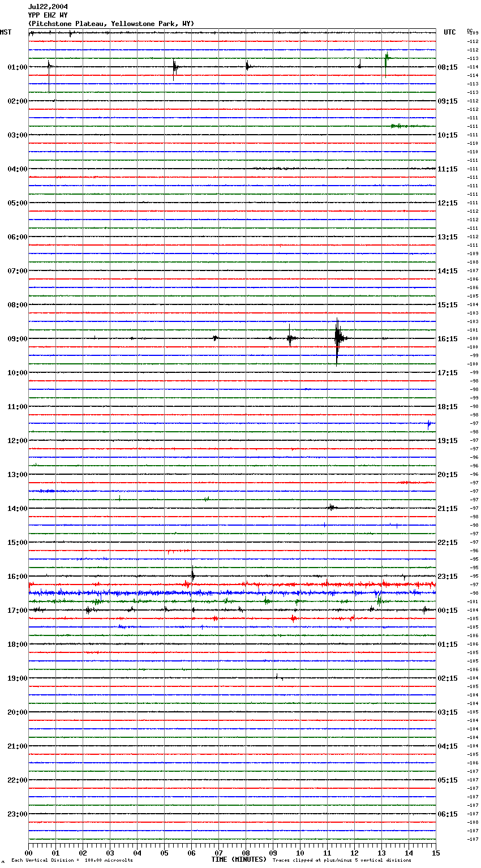Click the MST time label '18:00'
The height and width of the screenshot is (868, 481).
tap(18, 644)
